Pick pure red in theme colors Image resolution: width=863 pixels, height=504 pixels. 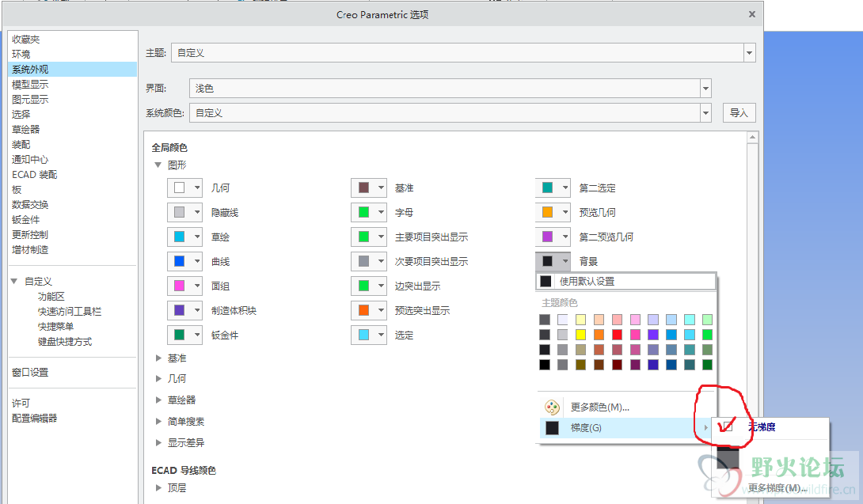point(617,335)
